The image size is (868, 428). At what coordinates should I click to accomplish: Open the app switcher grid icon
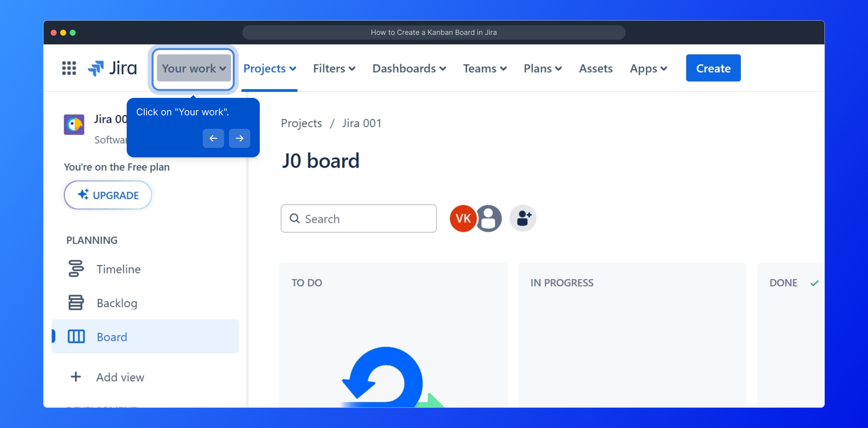(x=69, y=68)
